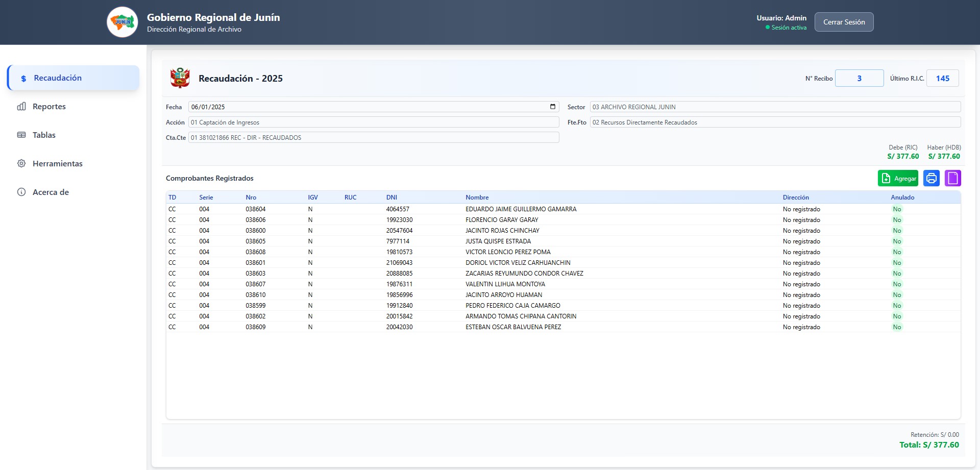Select row of EDUARDO JAIME GUILLERMO GAMARRA

pos(563,209)
